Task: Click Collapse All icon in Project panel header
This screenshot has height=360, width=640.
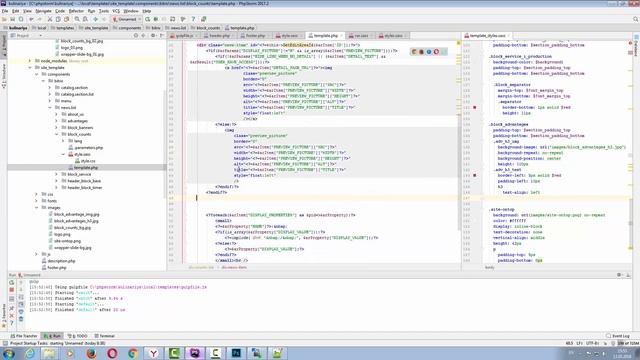Action: point(143,36)
